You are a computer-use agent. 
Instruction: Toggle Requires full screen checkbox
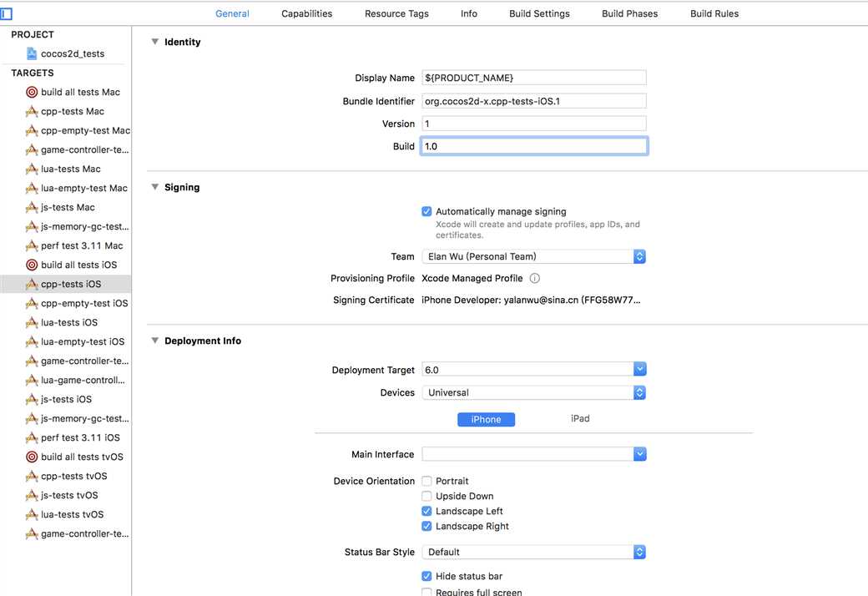click(426, 592)
